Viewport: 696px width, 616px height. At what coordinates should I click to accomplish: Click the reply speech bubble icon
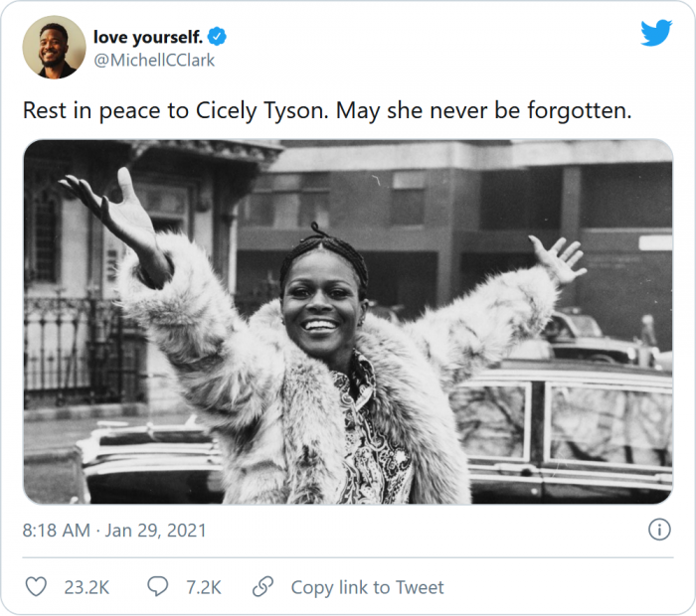click(158, 587)
